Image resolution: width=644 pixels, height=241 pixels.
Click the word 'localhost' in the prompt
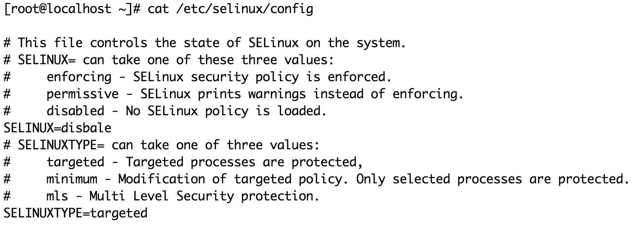coord(80,9)
